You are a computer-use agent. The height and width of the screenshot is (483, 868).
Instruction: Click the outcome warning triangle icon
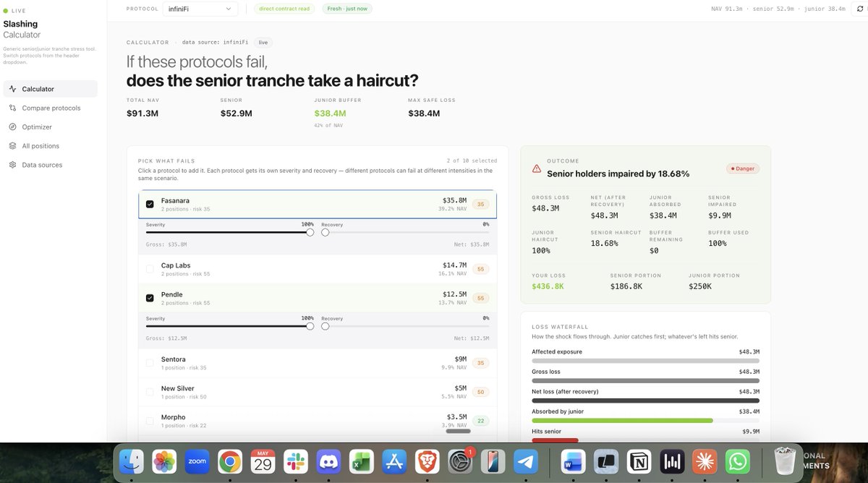(x=537, y=168)
